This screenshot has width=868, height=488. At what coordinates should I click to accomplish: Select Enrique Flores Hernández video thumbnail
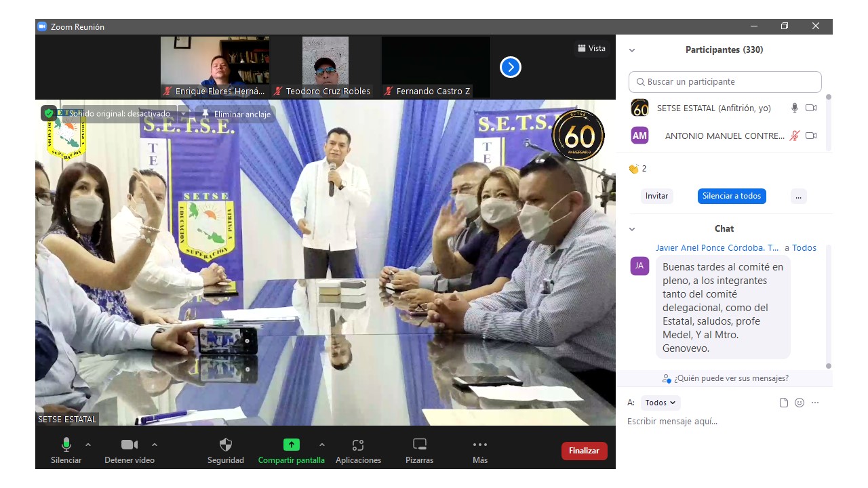[x=215, y=67]
